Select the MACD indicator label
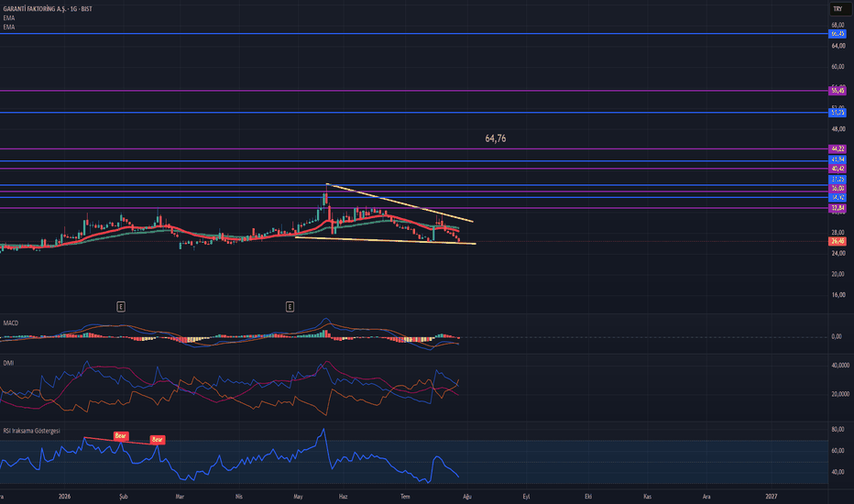854x504 pixels. point(11,323)
